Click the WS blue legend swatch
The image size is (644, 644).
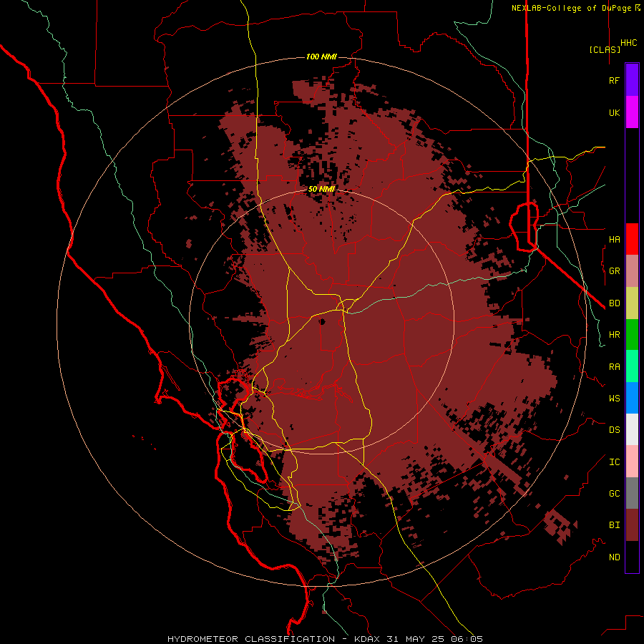(632, 398)
